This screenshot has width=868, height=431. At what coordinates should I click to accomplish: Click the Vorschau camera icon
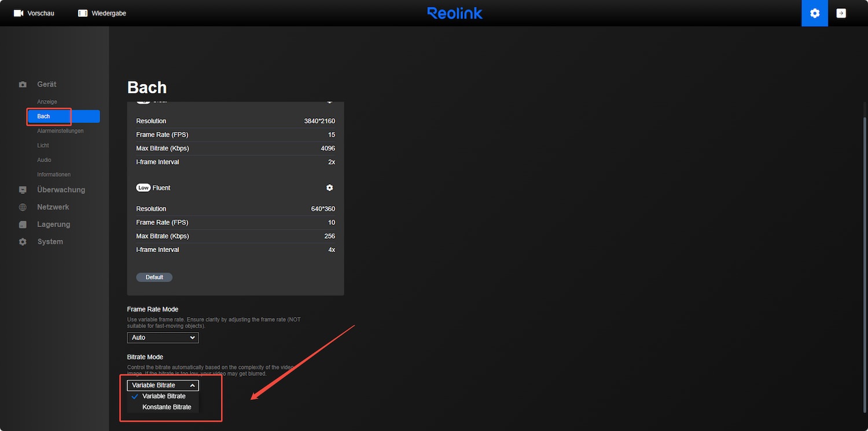19,13
